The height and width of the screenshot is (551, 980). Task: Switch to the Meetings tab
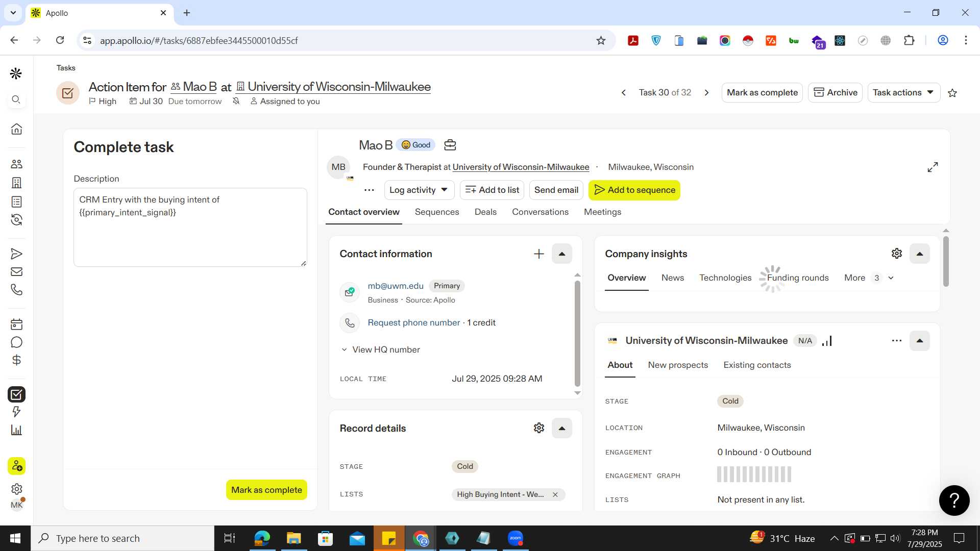[x=602, y=212]
